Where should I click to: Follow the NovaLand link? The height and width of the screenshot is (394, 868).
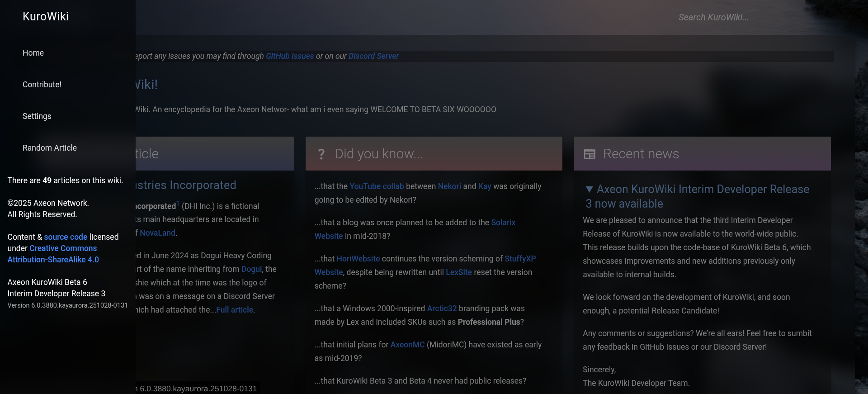pos(157,233)
